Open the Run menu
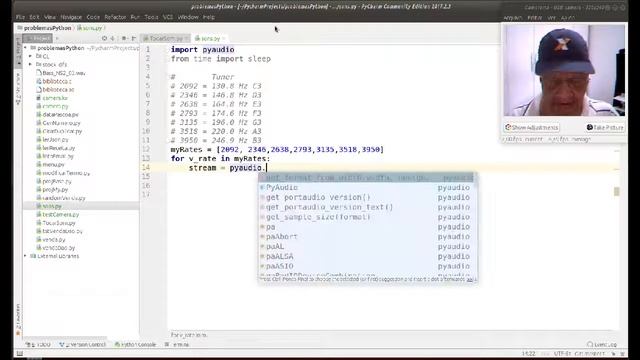The height and width of the screenshot is (360, 640). coord(135,17)
